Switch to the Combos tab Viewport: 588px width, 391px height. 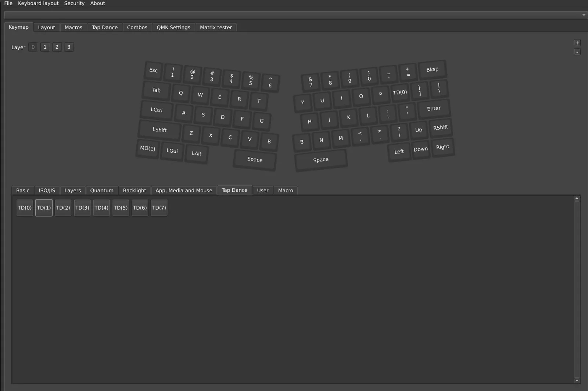click(137, 28)
